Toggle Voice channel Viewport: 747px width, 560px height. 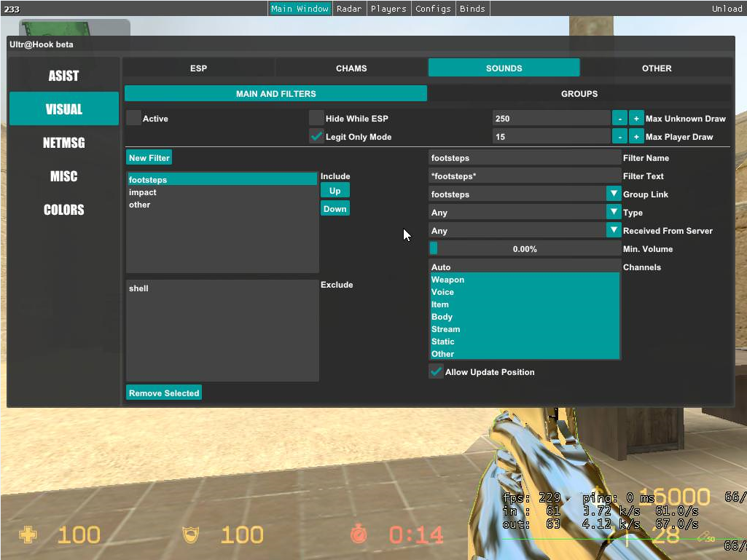[x=525, y=292]
